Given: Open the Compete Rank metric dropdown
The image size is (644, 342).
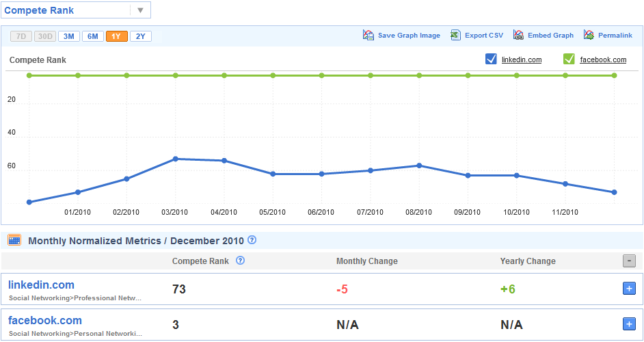Looking at the screenshot, I should click(x=76, y=10).
